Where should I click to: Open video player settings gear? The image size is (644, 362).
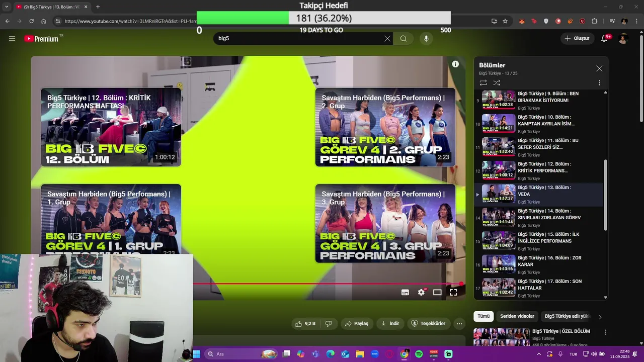click(422, 292)
